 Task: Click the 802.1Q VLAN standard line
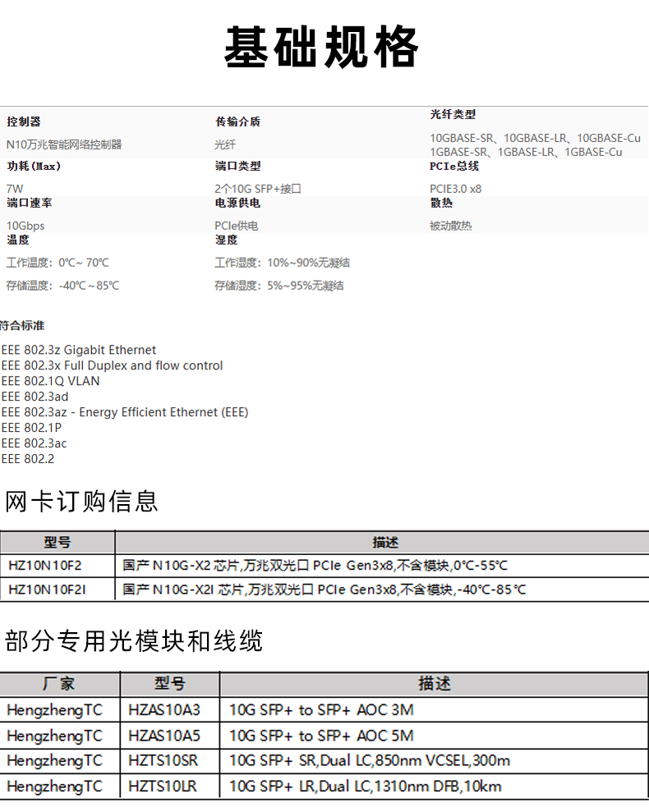(x=51, y=381)
